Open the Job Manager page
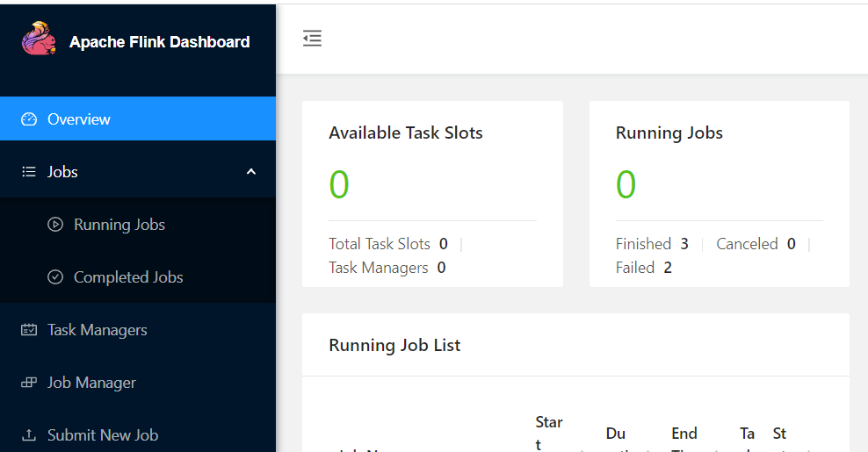This screenshot has width=868, height=452. [138, 383]
